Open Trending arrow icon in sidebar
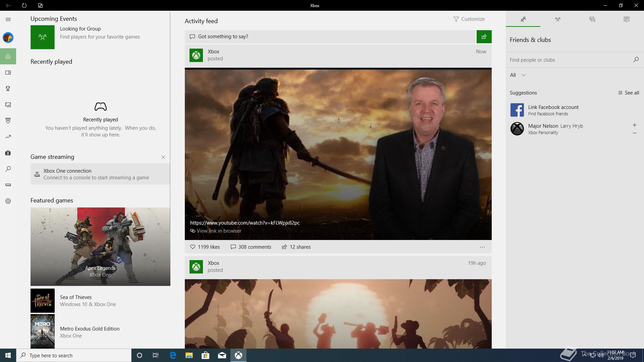Screen dimensions: 644x362 [x=8, y=137]
